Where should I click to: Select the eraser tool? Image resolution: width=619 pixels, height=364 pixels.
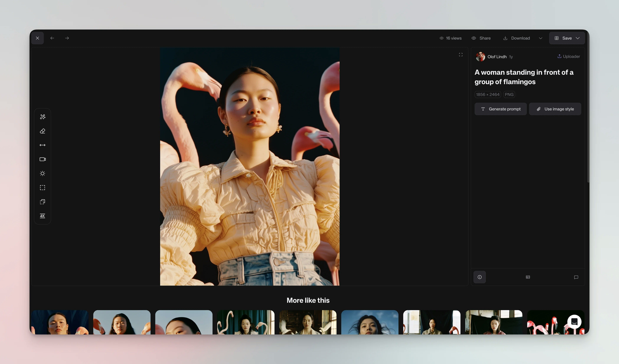point(43,131)
